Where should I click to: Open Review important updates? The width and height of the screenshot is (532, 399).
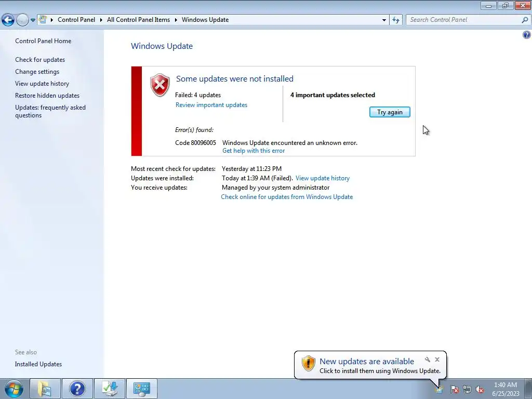(211, 105)
